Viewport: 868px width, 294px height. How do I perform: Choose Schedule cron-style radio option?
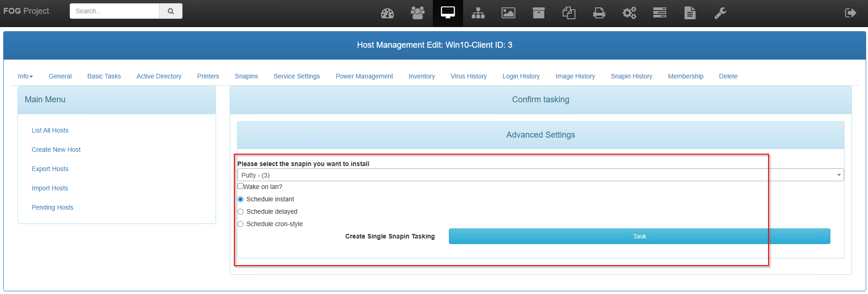240,224
